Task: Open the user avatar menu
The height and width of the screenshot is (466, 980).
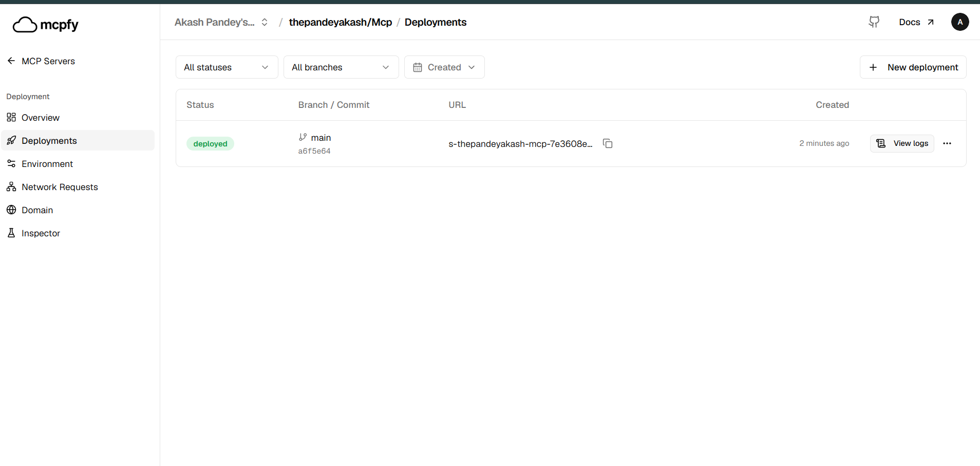Action: pyautogui.click(x=959, y=22)
